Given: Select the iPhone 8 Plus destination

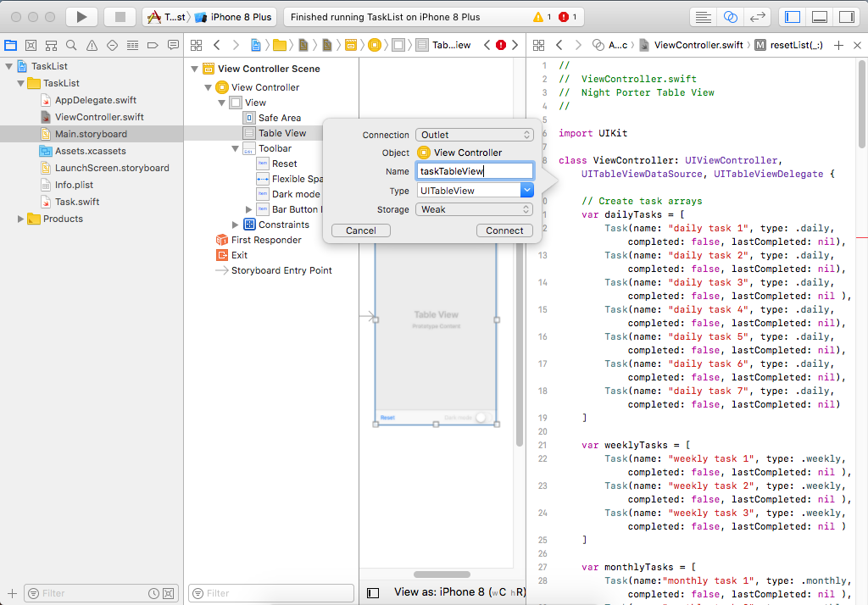Looking at the screenshot, I should [234, 17].
